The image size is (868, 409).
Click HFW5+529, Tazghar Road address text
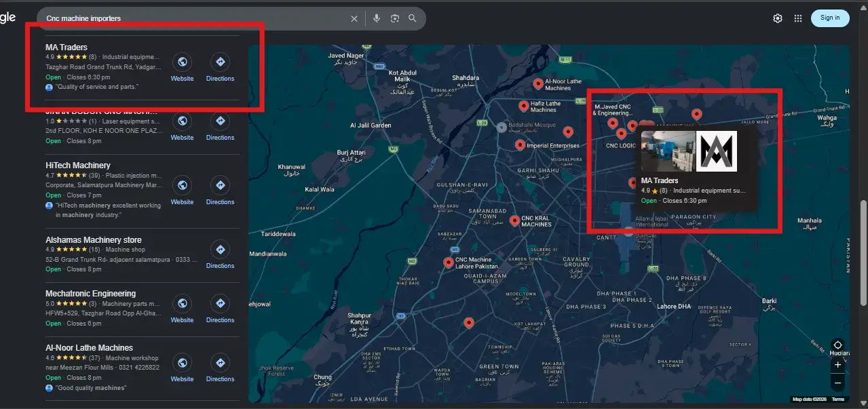(103, 313)
